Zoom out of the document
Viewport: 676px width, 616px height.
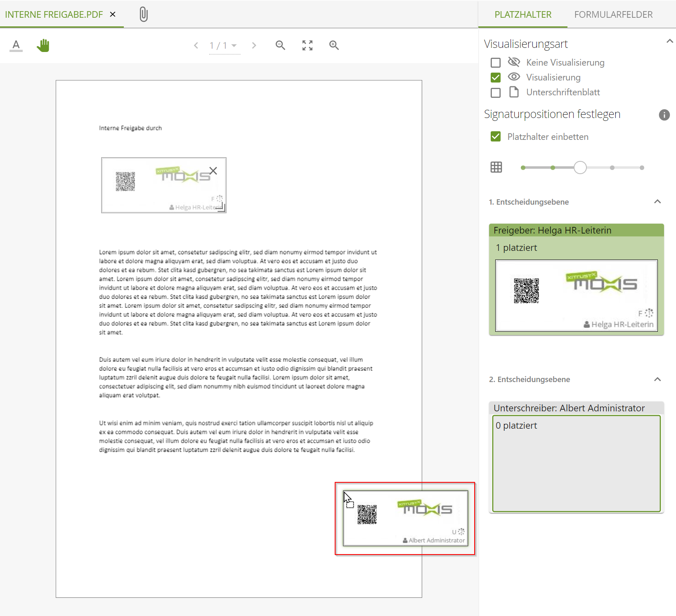(x=280, y=45)
